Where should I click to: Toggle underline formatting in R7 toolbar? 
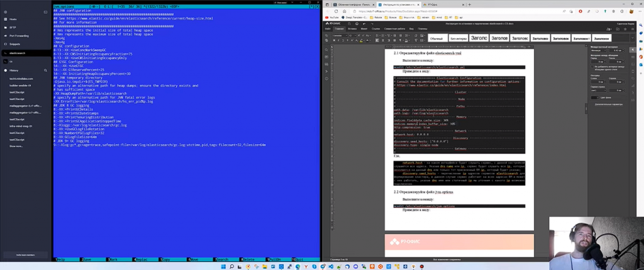343,40
